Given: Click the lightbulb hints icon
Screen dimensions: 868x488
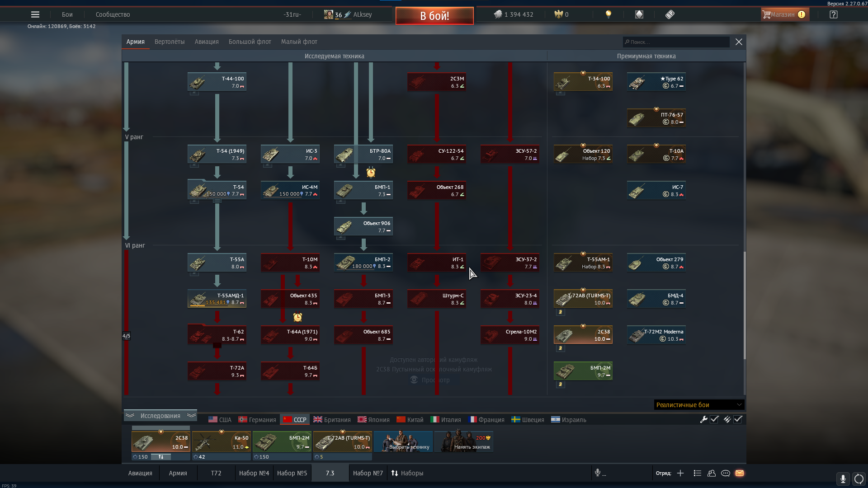Looking at the screenshot, I should [609, 14].
